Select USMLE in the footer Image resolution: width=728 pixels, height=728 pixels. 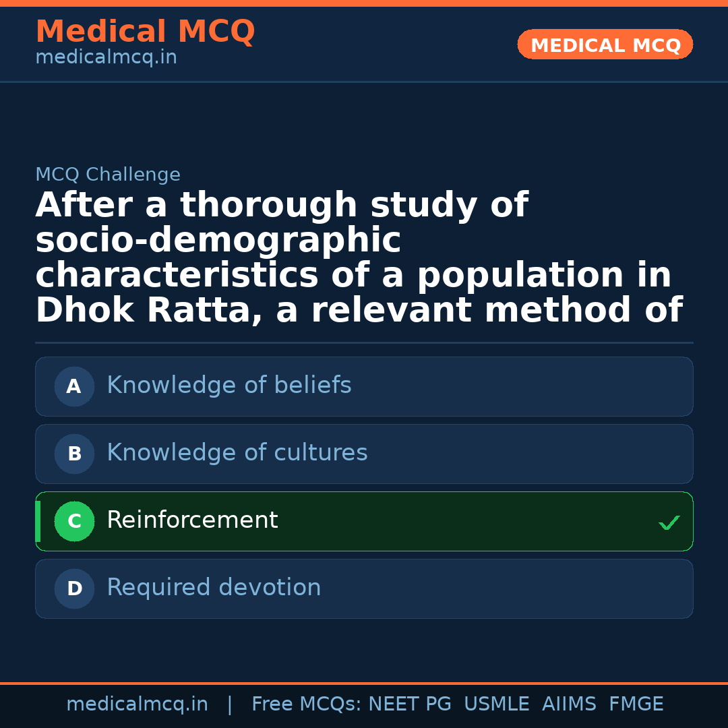496,704
